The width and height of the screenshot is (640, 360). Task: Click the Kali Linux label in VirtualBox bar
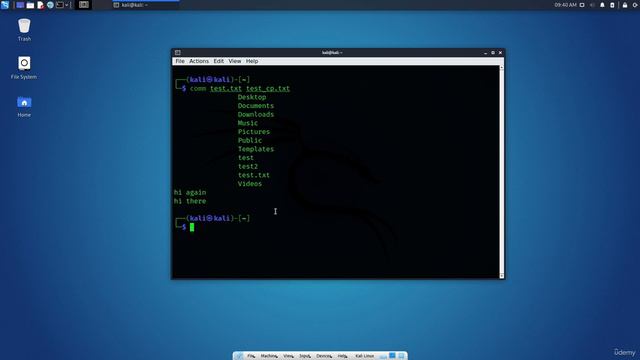click(x=364, y=356)
